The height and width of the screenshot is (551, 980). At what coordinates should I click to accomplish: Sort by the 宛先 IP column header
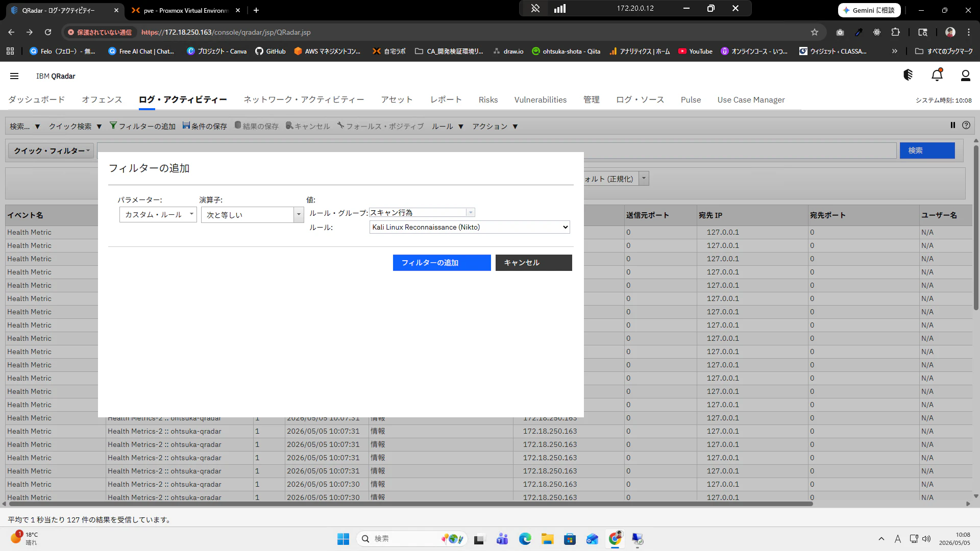(x=752, y=215)
